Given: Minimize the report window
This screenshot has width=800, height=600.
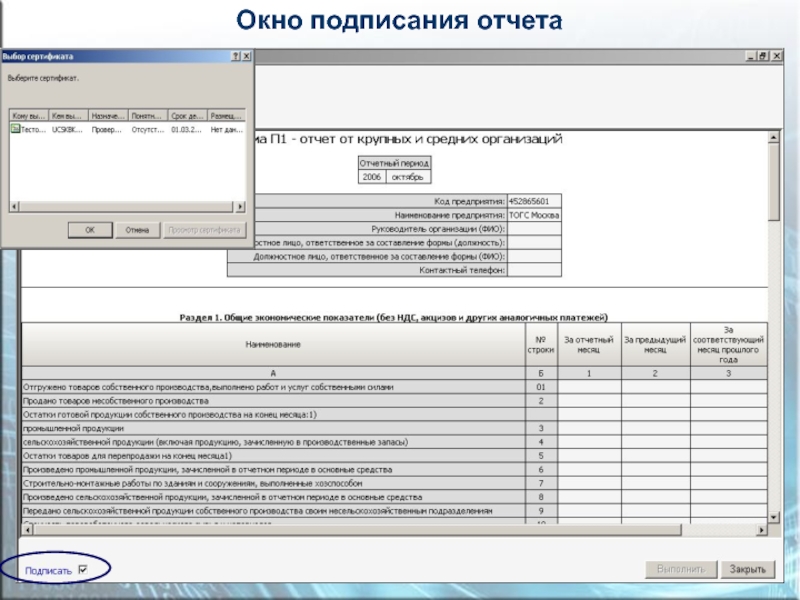Looking at the screenshot, I should pyautogui.click(x=751, y=57).
